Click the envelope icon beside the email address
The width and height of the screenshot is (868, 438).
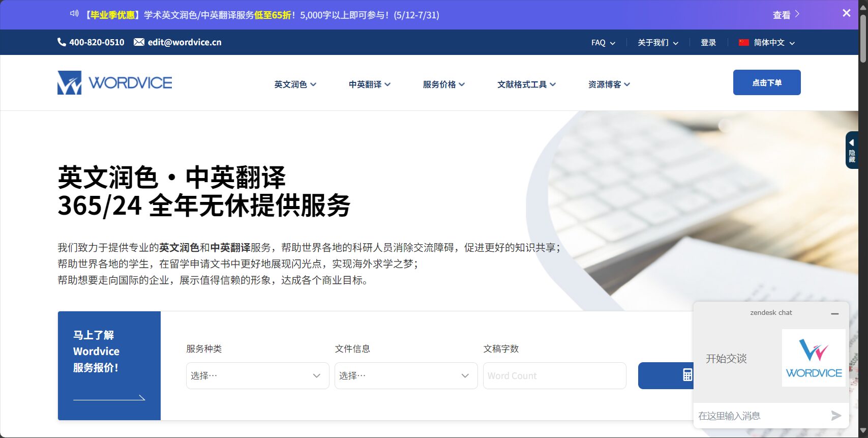pos(139,42)
